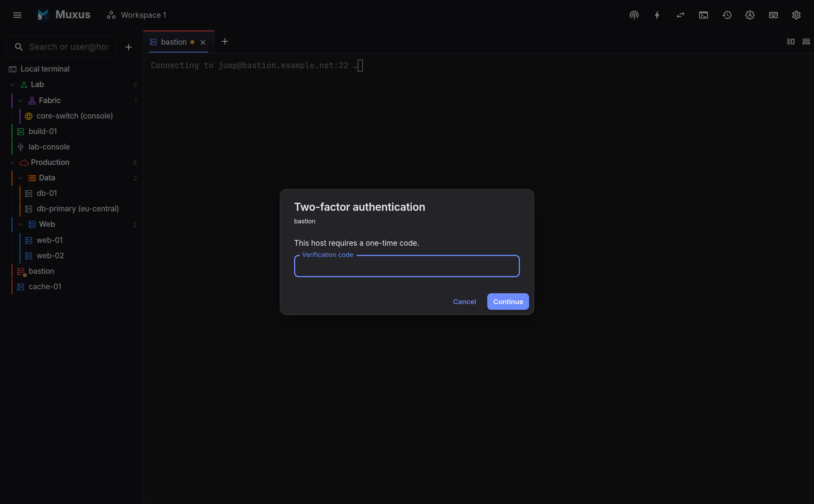Collapse the Data subgroup chevron
Screen dimensions: 814x504
pos(21,178)
